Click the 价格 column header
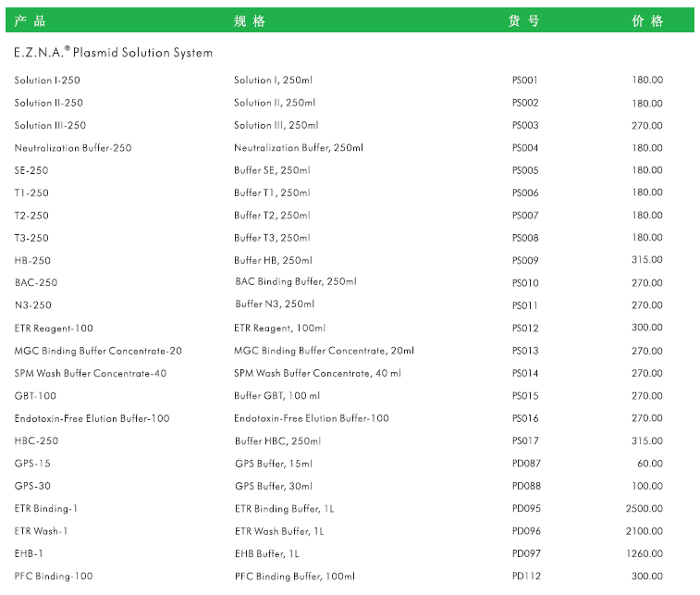Screen dimensions: 700x595 [x=647, y=20]
